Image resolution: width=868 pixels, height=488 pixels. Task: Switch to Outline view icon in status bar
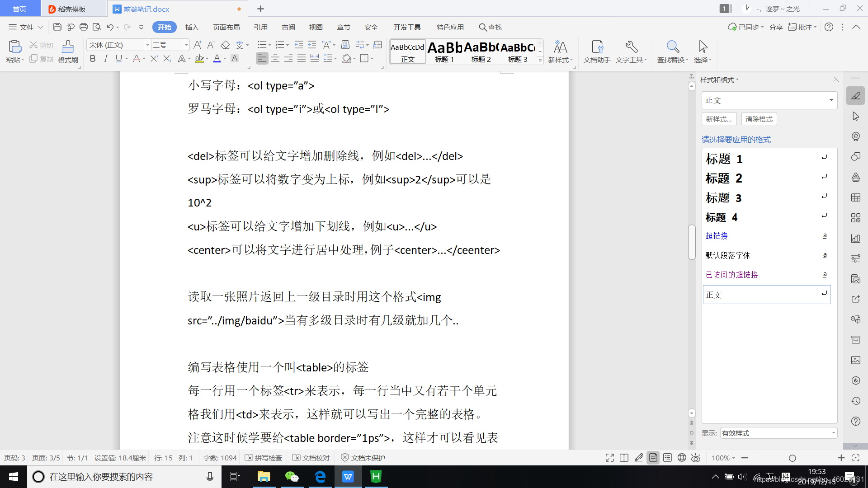coord(667,458)
